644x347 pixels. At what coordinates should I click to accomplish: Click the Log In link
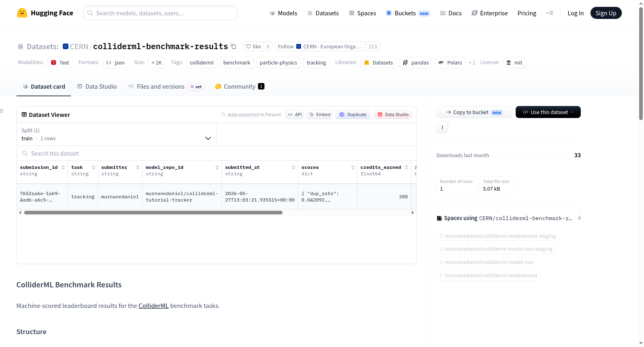click(576, 13)
